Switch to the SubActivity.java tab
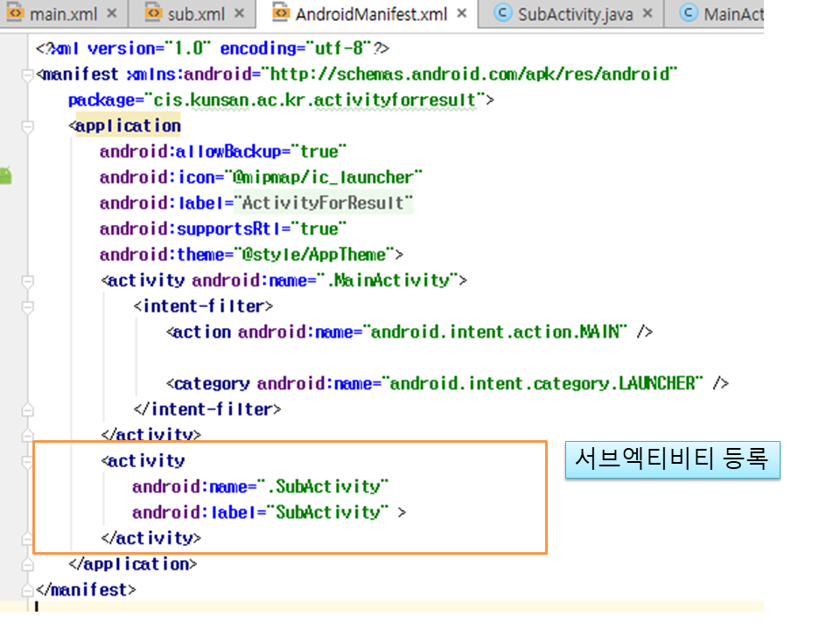 573,14
